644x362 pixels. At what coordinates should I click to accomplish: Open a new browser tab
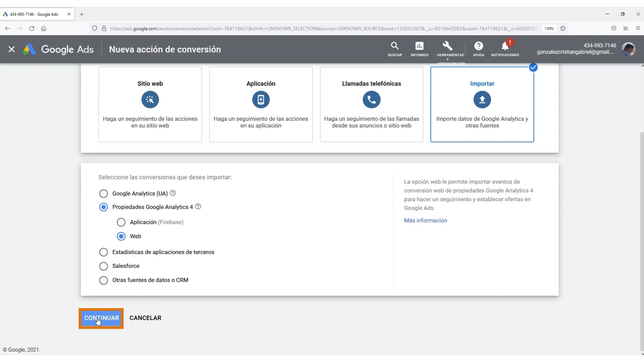pyautogui.click(x=82, y=14)
